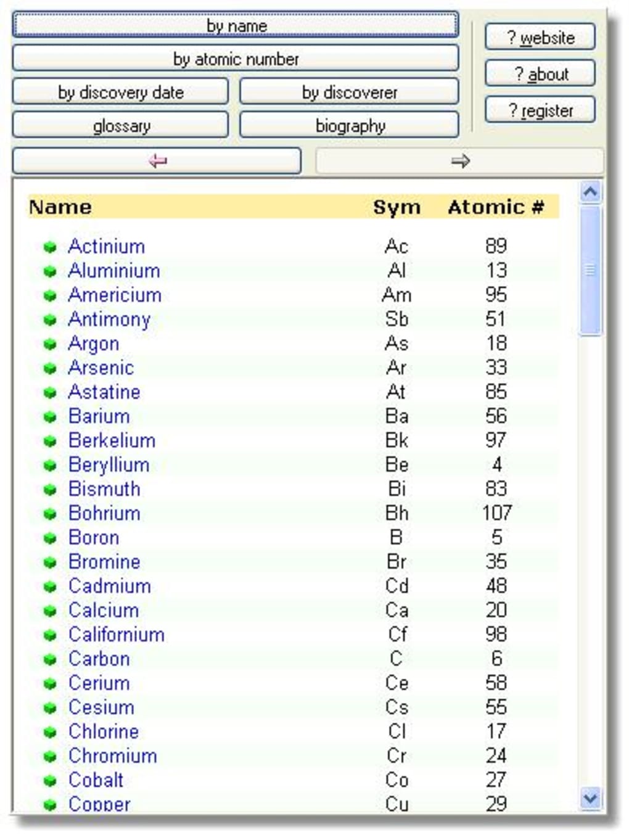This screenshot has height=840, width=629.
Task: Click the pink back arrow icon
Action: click(155, 161)
